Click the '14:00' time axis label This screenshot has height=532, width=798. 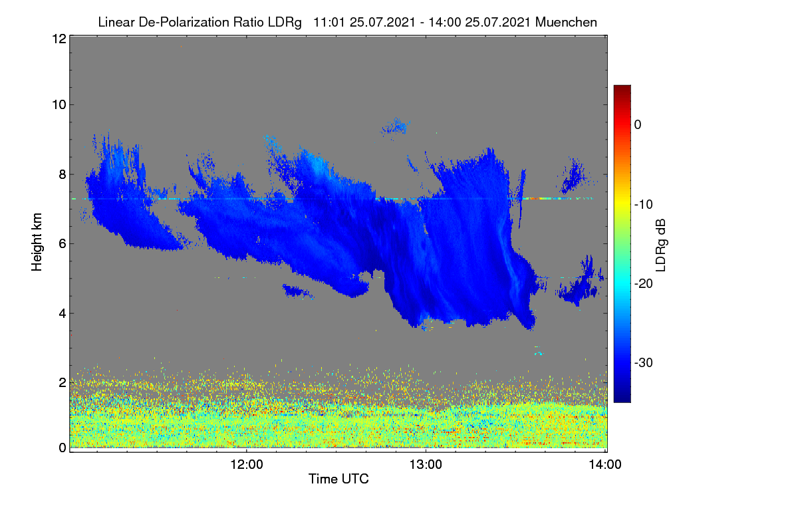[604, 465]
